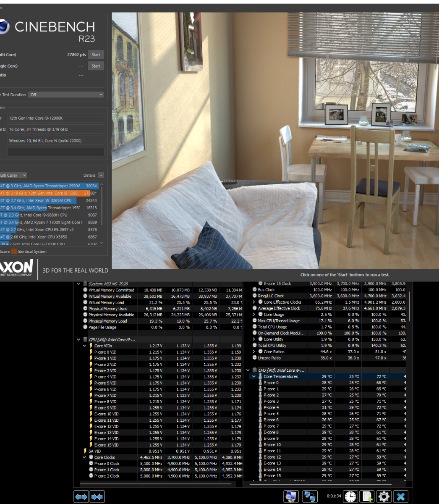
Task: Select the Intel Xeon CPU X5650 ranking entry
Action: click(50, 237)
